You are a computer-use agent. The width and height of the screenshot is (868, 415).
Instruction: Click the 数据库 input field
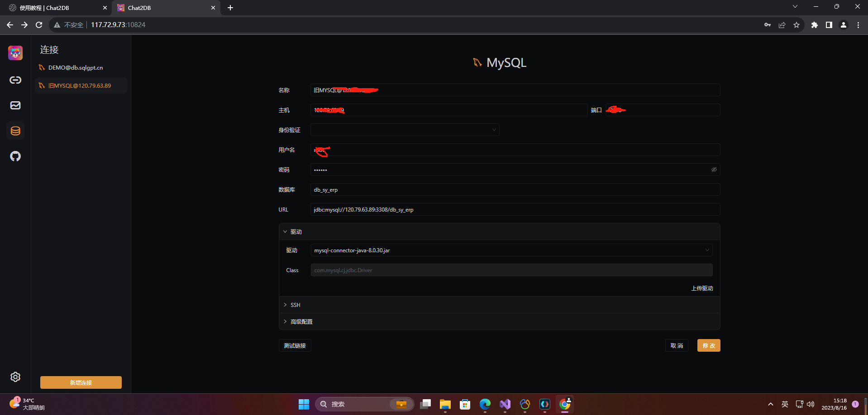[515, 189]
